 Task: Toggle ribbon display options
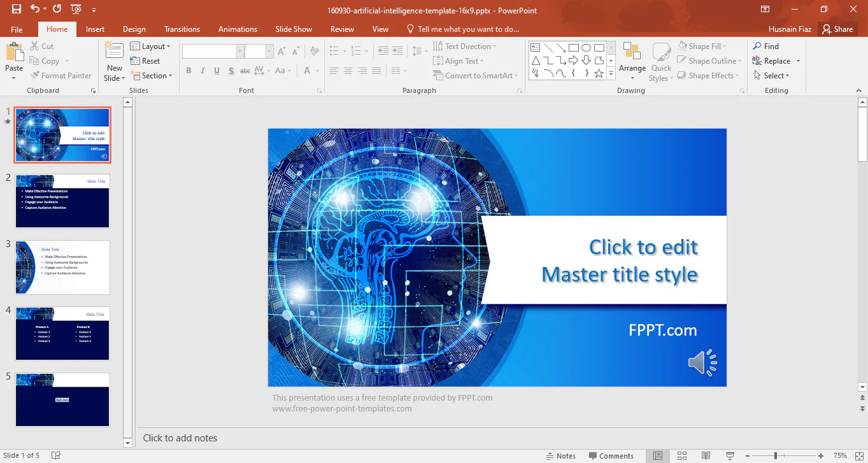tap(765, 10)
